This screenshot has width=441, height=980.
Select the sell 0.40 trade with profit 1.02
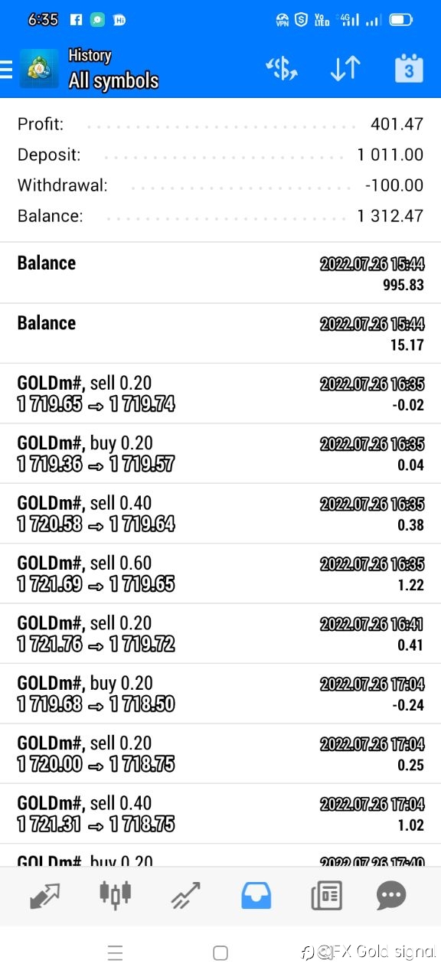(x=220, y=814)
